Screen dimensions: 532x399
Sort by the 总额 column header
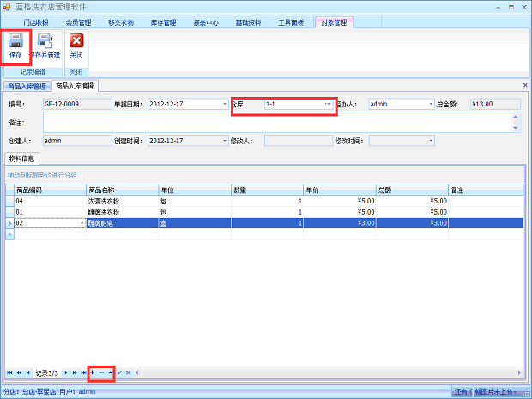pyautogui.click(x=412, y=190)
